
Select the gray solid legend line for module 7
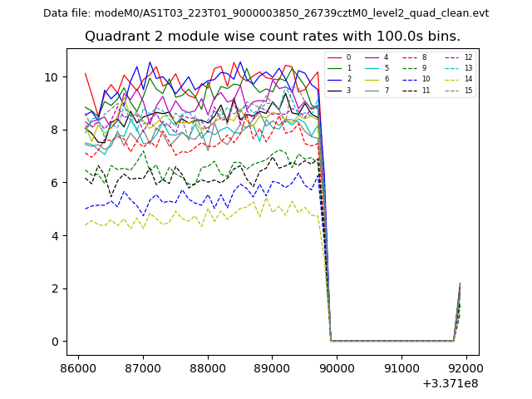point(373,90)
